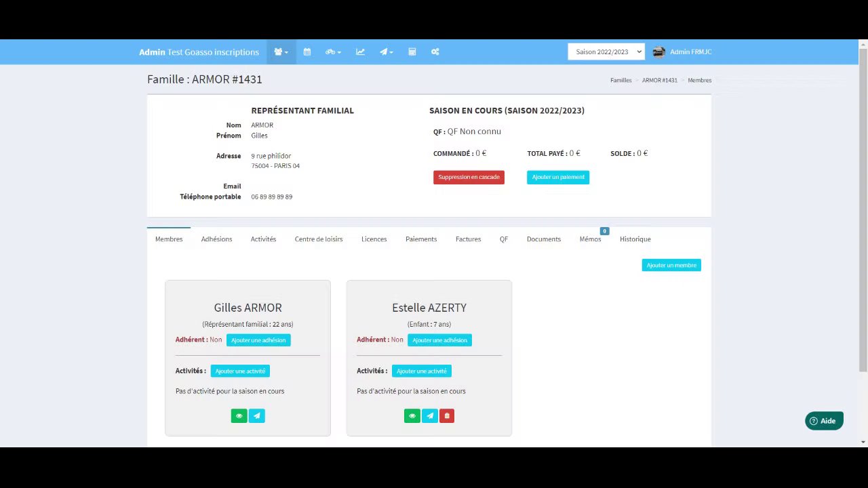This screenshot has width=868, height=488.
Task: Click the Membres breadcrumb item
Action: [700, 80]
